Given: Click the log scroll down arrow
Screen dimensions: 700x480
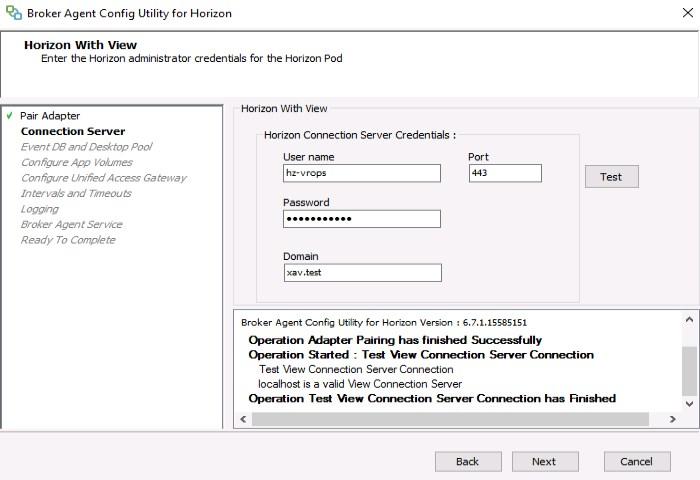Looking at the screenshot, I should (689, 404).
